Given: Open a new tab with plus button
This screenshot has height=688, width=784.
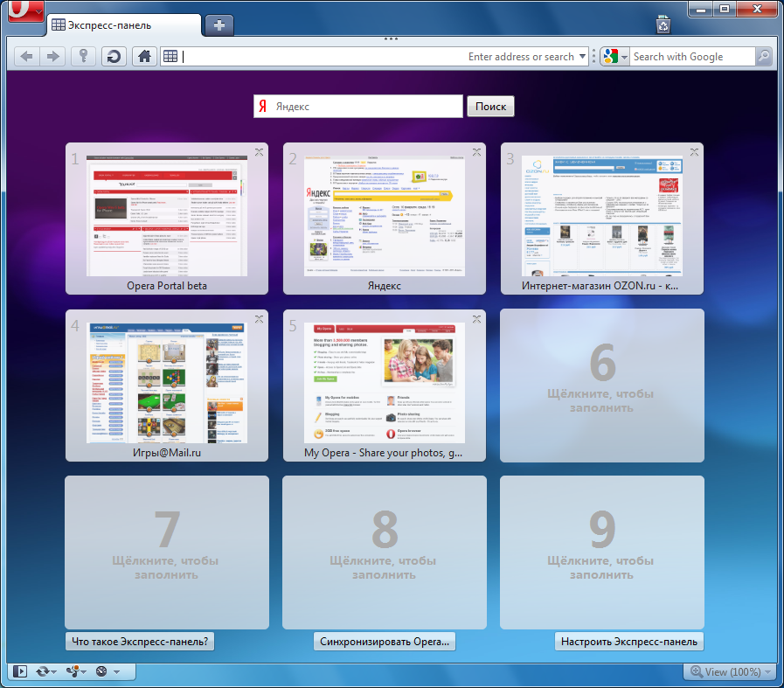Looking at the screenshot, I should pyautogui.click(x=219, y=25).
